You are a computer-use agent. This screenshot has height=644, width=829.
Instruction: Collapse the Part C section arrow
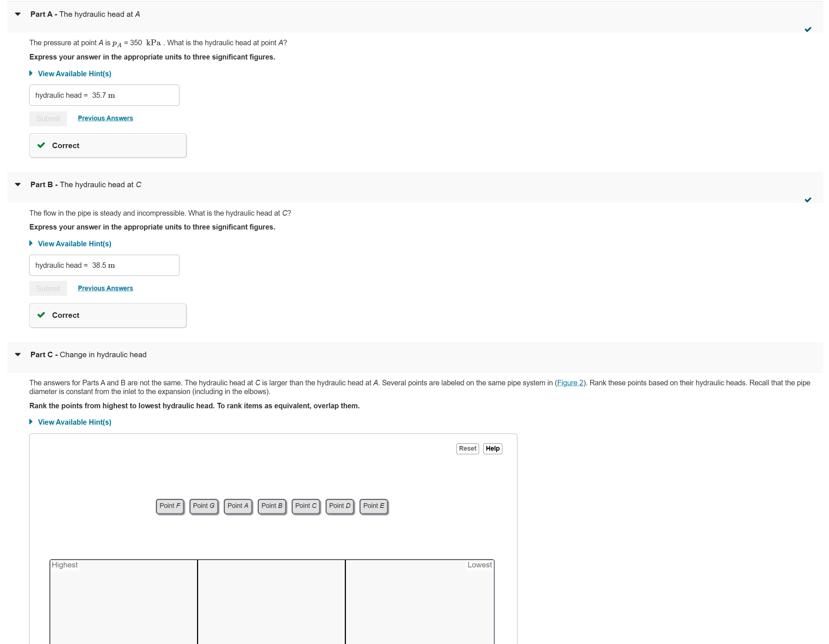(18, 355)
